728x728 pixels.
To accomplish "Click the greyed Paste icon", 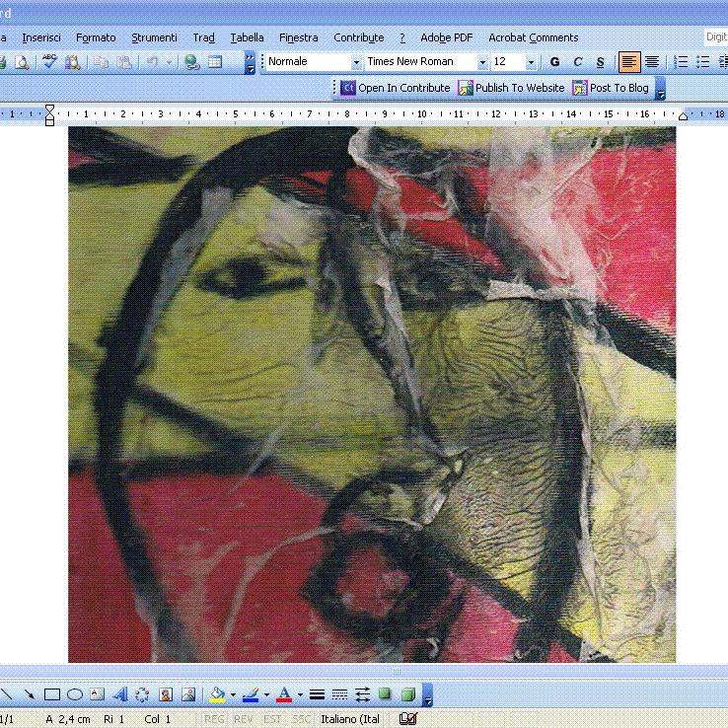I will (x=123, y=62).
